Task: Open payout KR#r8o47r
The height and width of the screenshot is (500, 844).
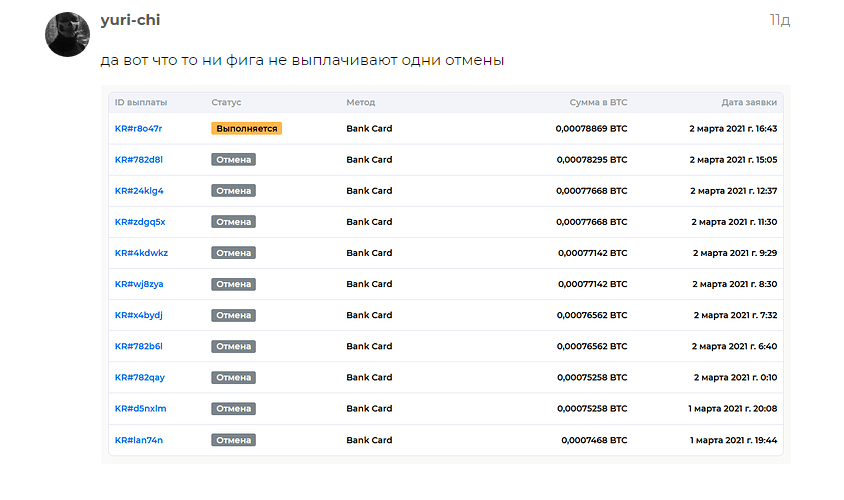Action: point(138,129)
